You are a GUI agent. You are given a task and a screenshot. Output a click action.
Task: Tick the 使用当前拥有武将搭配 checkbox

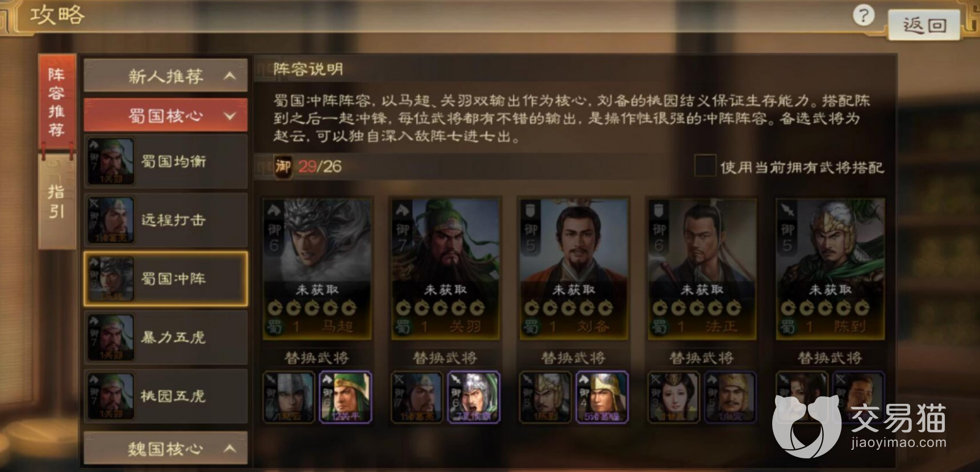pos(705,166)
